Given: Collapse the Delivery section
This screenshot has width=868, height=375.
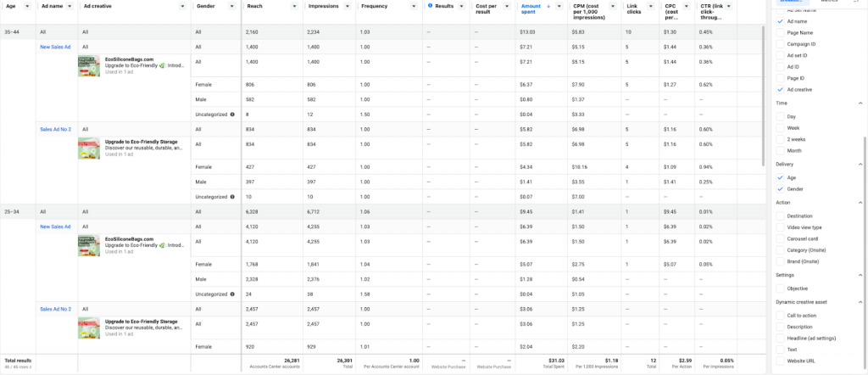Looking at the screenshot, I should click(860, 164).
